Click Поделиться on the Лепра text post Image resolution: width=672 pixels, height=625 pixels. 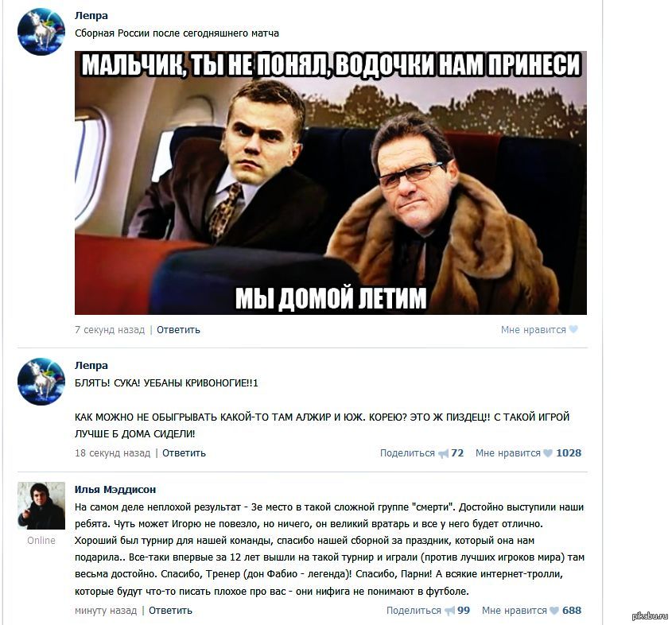pyautogui.click(x=407, y=452)
